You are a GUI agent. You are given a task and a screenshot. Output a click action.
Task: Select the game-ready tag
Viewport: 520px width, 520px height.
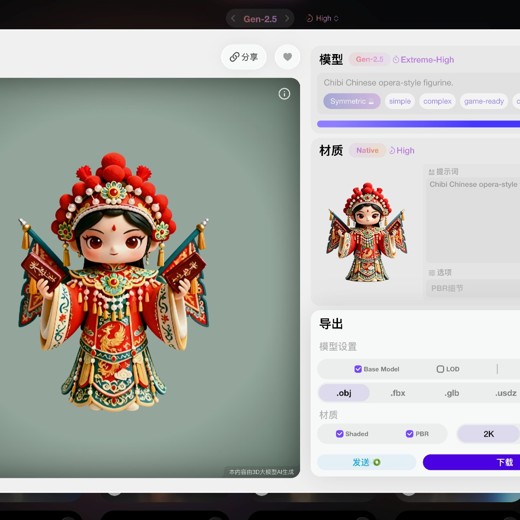click(484, 101)
